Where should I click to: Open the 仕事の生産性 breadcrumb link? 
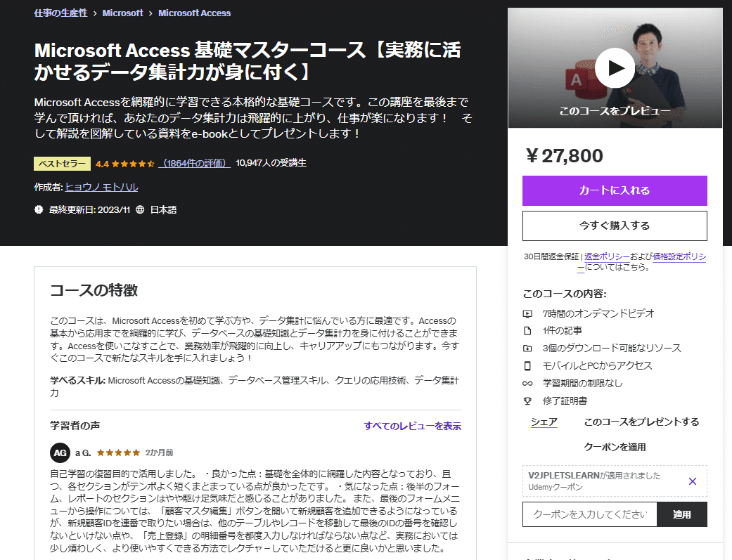60,13
